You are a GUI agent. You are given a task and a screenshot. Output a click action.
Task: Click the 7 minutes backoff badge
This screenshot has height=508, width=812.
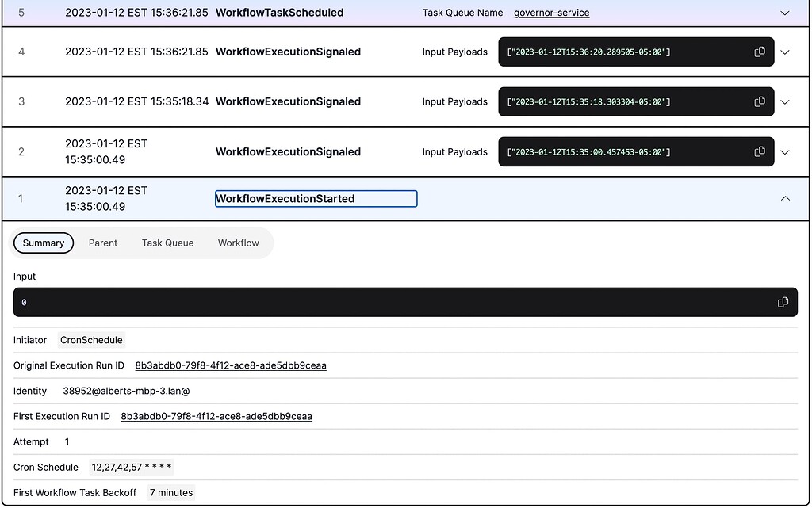(170, 492)
